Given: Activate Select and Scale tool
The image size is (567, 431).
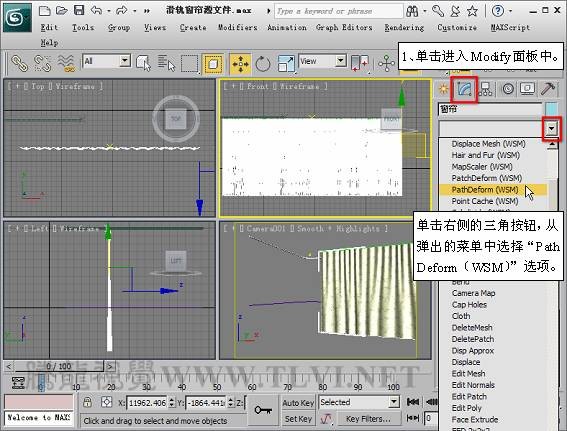Looking at the screenshot, I should pos(286,63).
